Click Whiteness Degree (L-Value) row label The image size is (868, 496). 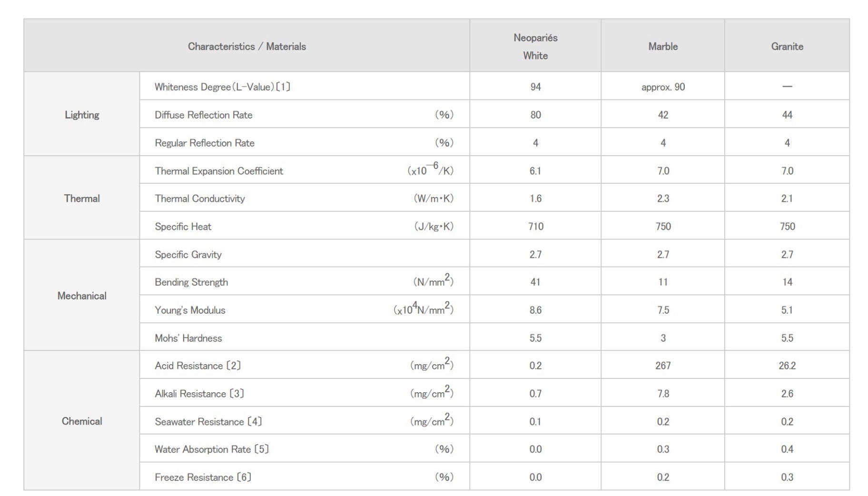pyautogui.click(x=222, y=87)
